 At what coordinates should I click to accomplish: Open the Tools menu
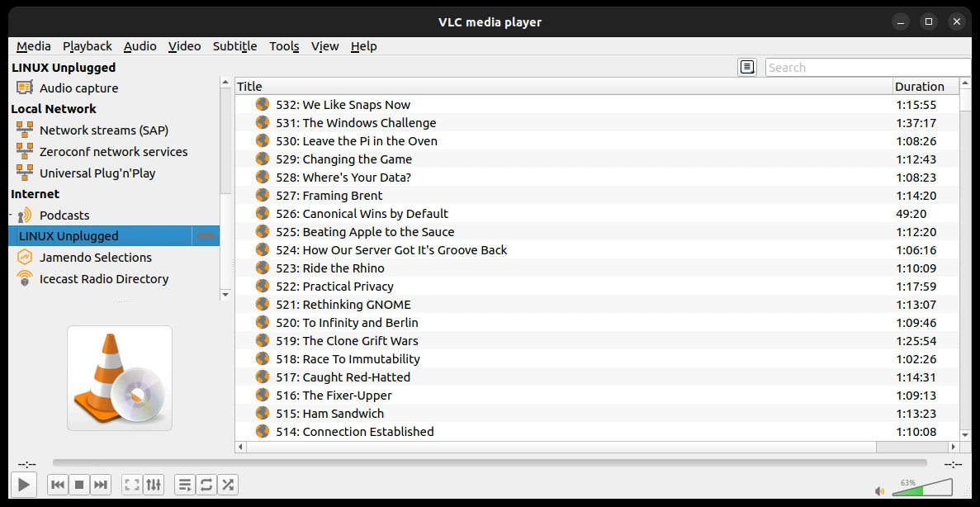coord(284,46)
